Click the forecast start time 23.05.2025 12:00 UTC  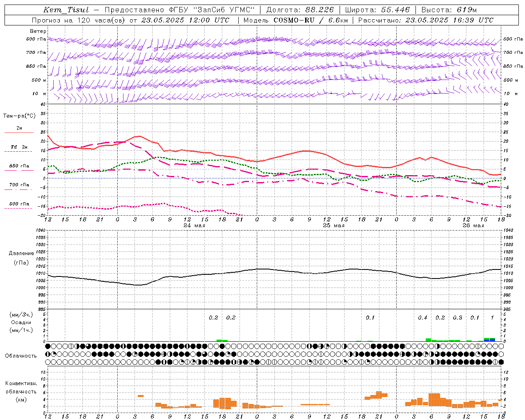pyautogui.click(x=185, y=20)
